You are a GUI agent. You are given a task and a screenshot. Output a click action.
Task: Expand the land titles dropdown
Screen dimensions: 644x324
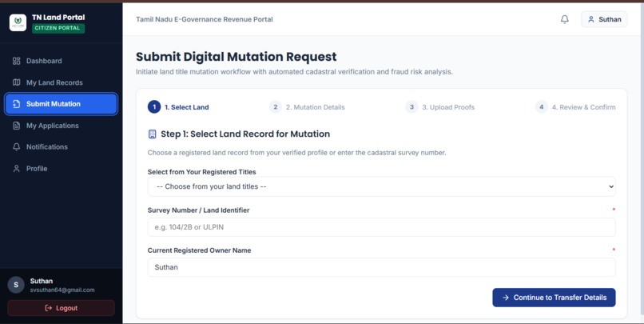pyautogui.click(x=382, y=186)
